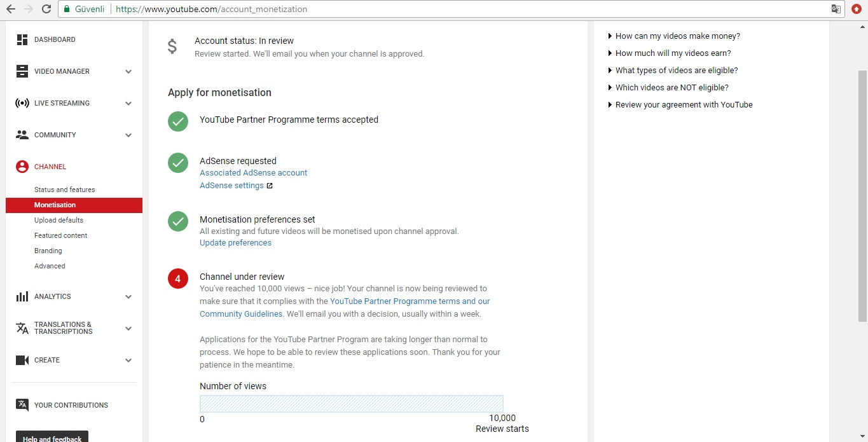Click the Video Manager icon

click(22, 71)
